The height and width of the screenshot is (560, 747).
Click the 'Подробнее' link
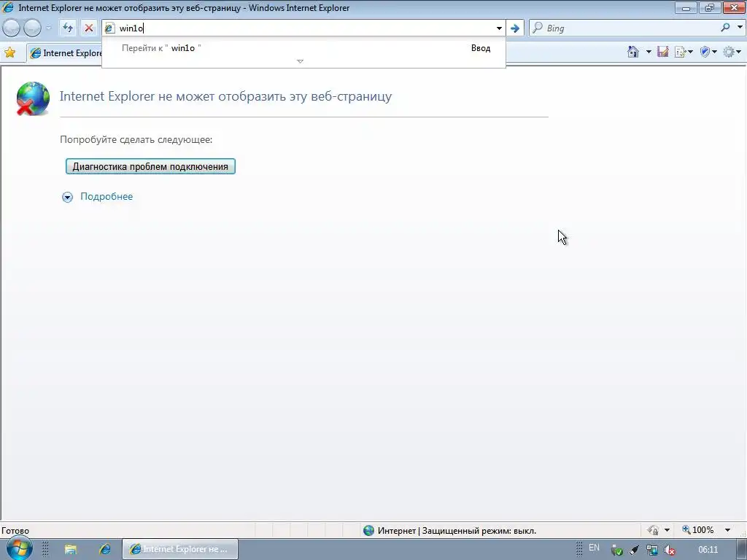tap(107, 196)
